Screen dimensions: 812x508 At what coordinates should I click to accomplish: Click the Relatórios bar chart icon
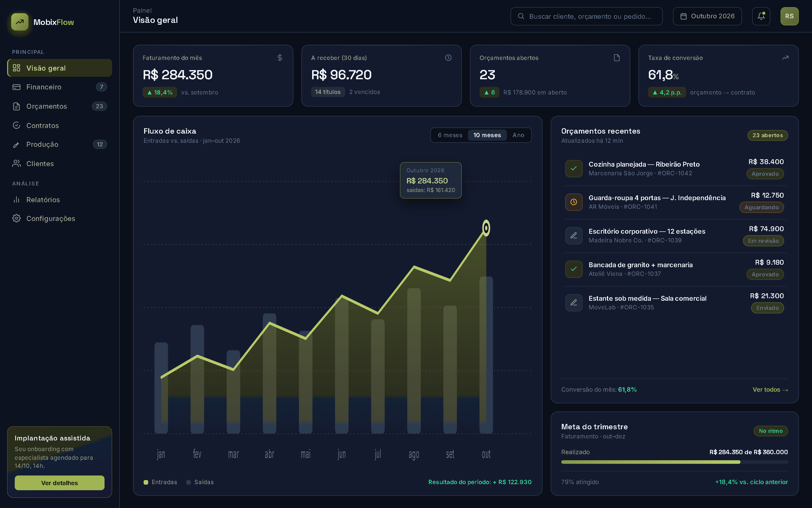pyautogui.click(x=16, y=200)
